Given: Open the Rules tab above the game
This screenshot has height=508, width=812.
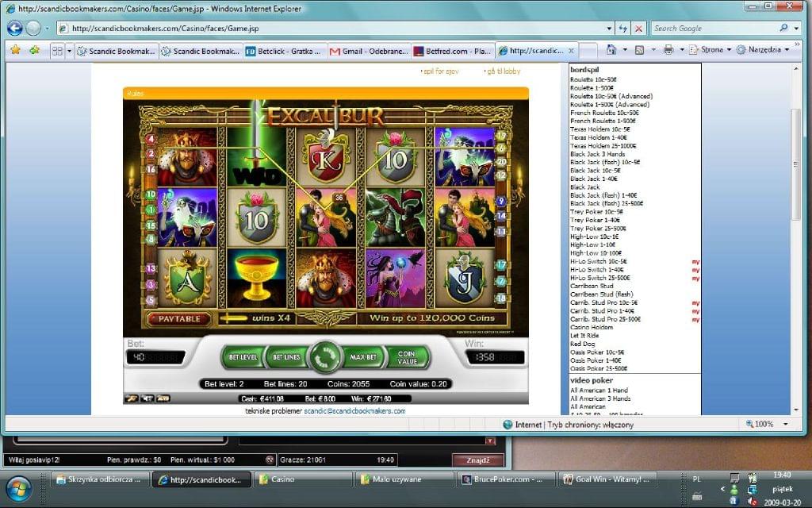Looking at the screenshot, I should tap(135, 94).
